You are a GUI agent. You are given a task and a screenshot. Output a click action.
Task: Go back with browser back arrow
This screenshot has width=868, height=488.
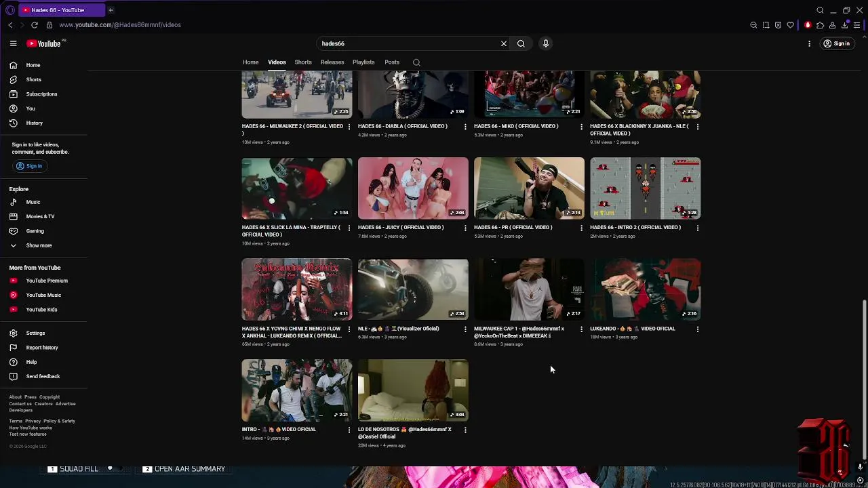10,25
